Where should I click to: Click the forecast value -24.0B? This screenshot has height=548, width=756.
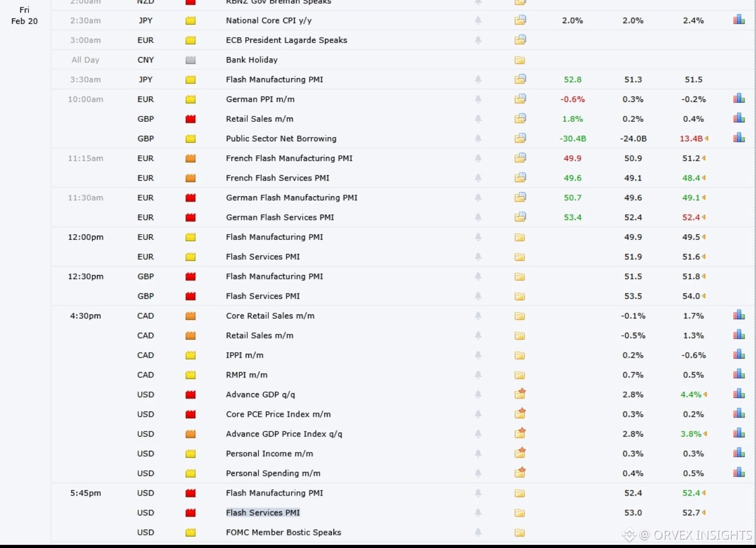(633, 139)
